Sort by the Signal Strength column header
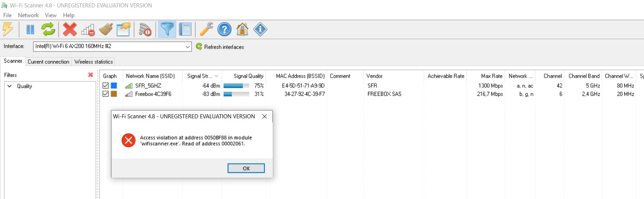 pos(199,76)
